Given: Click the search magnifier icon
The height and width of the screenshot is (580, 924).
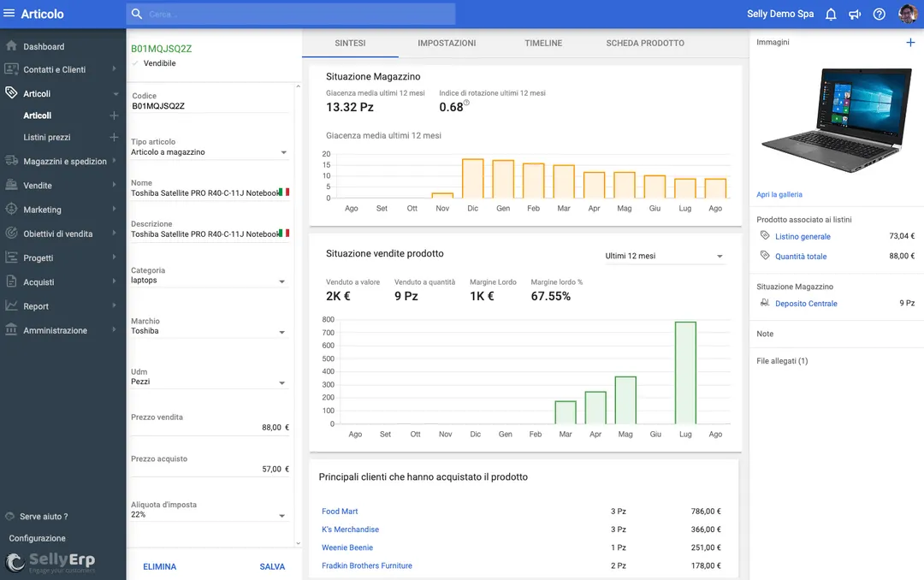Looking at the screenshot, I should pos(137,14).
